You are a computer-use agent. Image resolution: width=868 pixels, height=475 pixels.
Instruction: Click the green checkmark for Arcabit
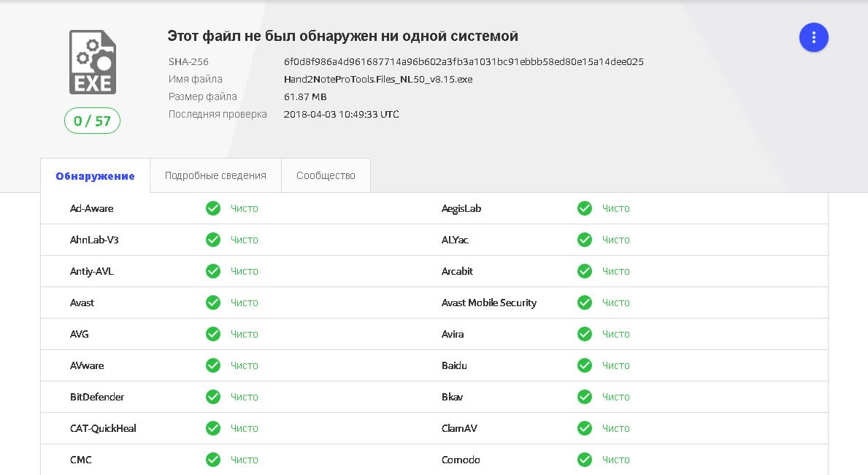(x=585, y=271)
